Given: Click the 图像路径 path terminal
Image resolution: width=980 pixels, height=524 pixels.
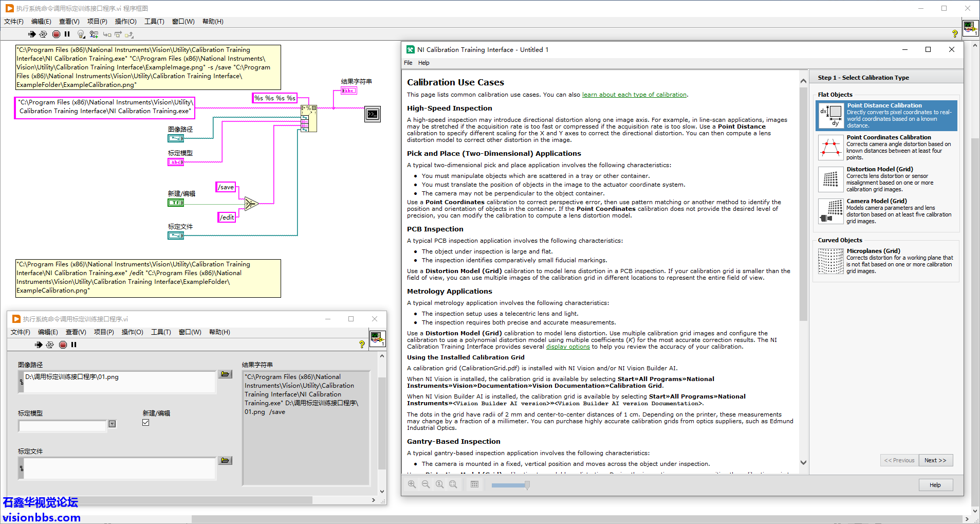Looking at the screenshot, I should 175,138.
